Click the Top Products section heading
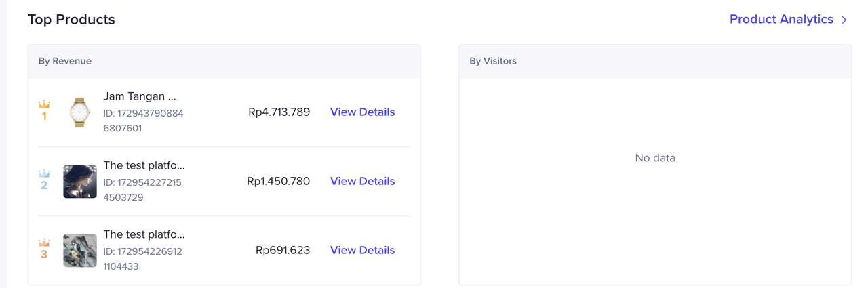This screenshot has height=288, width=868. (x=71, y=20)
